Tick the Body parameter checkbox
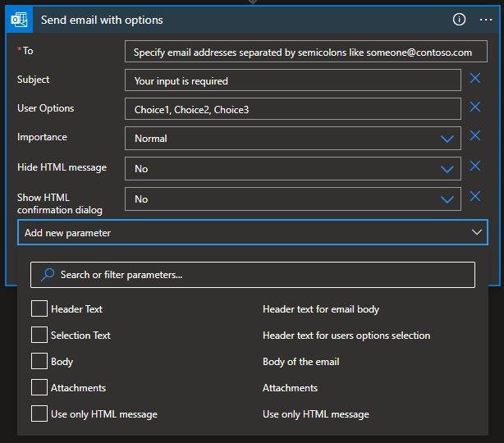 (39, 362)
